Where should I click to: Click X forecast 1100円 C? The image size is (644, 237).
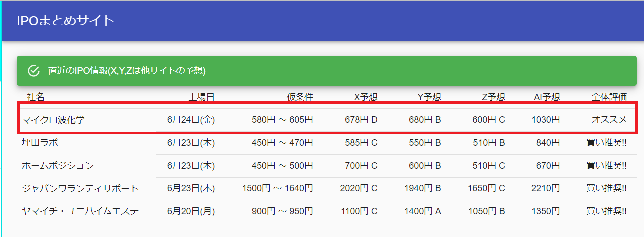[359, 211]
